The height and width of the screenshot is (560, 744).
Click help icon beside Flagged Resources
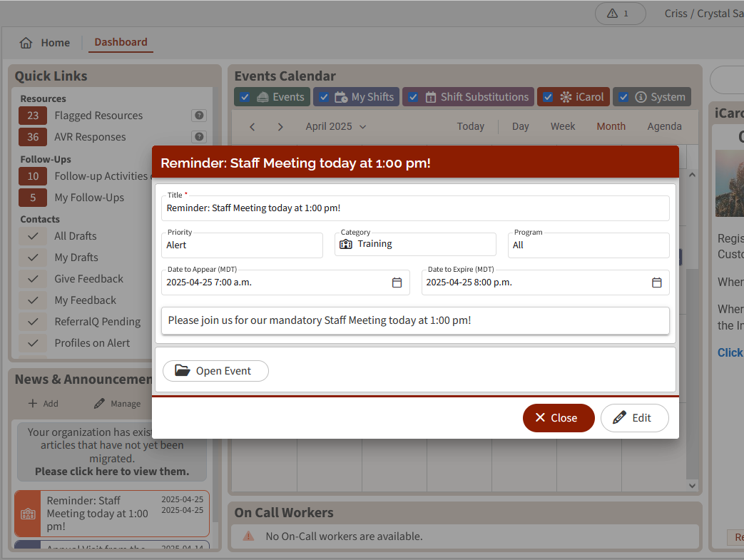199,116
